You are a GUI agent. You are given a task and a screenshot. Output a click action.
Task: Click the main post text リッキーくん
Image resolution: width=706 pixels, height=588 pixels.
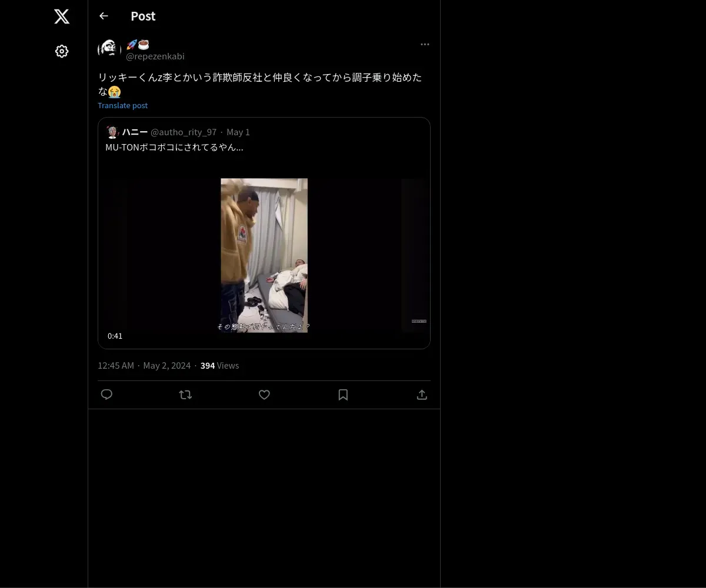pyautogui.click(x=260, y=84)
